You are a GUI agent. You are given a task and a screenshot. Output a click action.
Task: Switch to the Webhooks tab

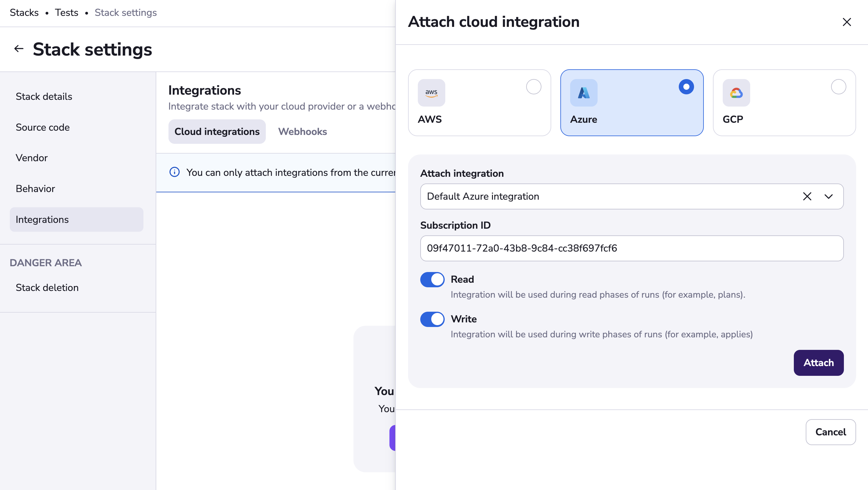[302, 132]
